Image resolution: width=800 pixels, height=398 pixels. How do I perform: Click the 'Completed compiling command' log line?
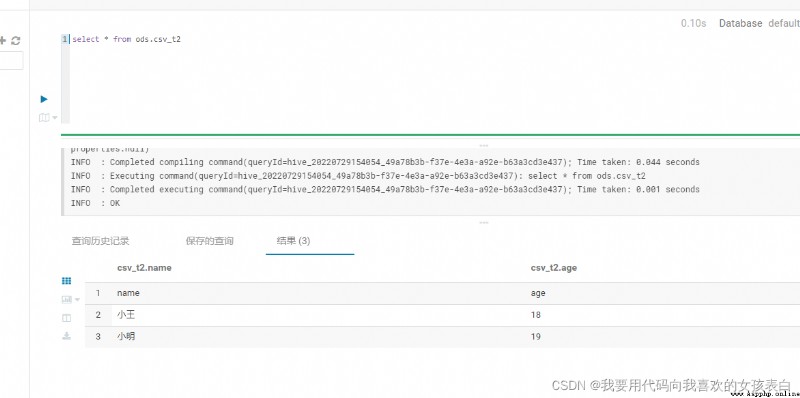(385, 162)
